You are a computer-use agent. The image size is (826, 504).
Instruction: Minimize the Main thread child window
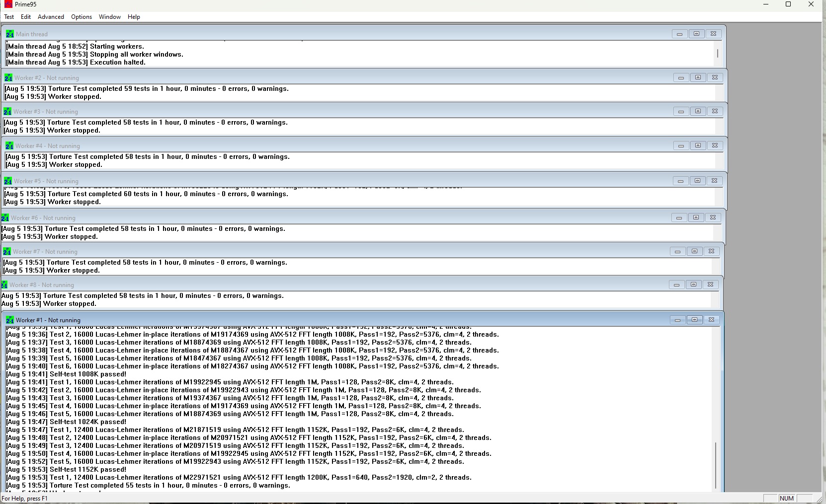point(679,34)
